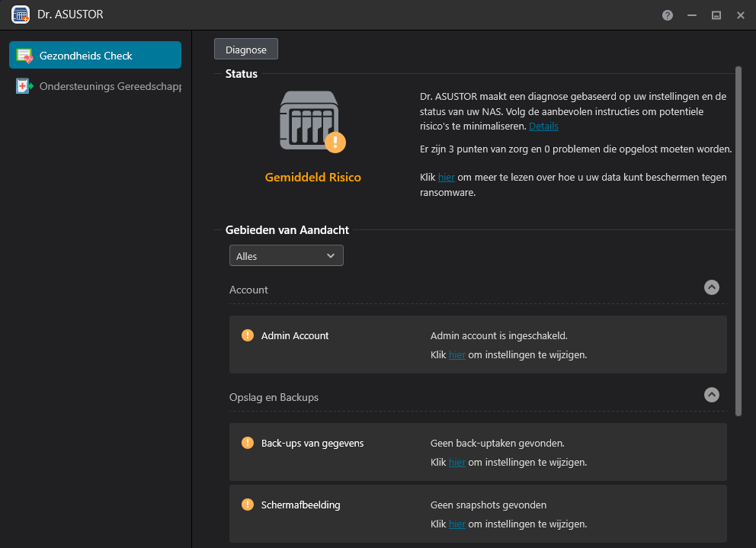Click the Dr. ASUSTOR app logo icon
This screenshot has height=548, width=756.
click(21, 14)
